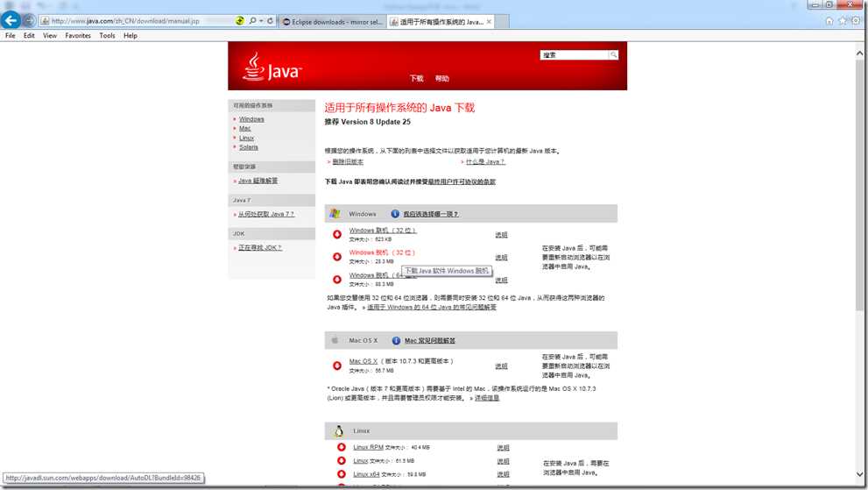Screen dimensions: 868x490
Task: Click the red download icon for Linux RPM
Action: pyautogui.click(x=341, y=447)
